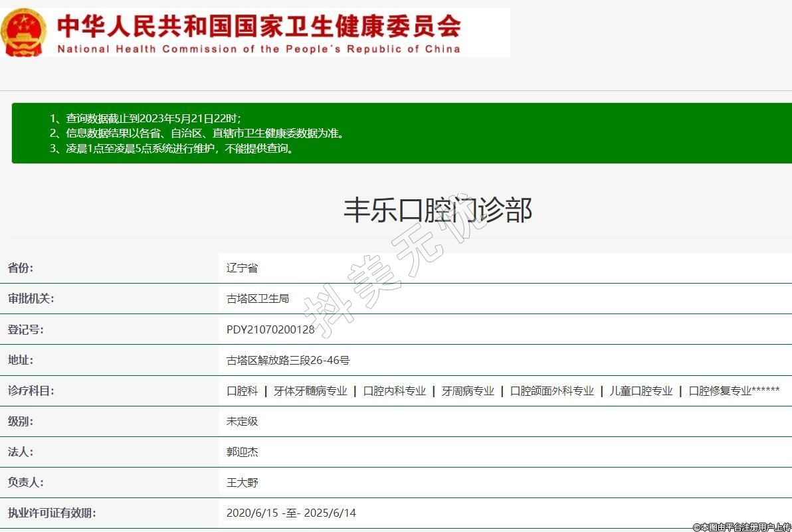Click the legal person name 郭迎杰
The width and height of the screenshot is (792, 532).
(x=242, y=452)
